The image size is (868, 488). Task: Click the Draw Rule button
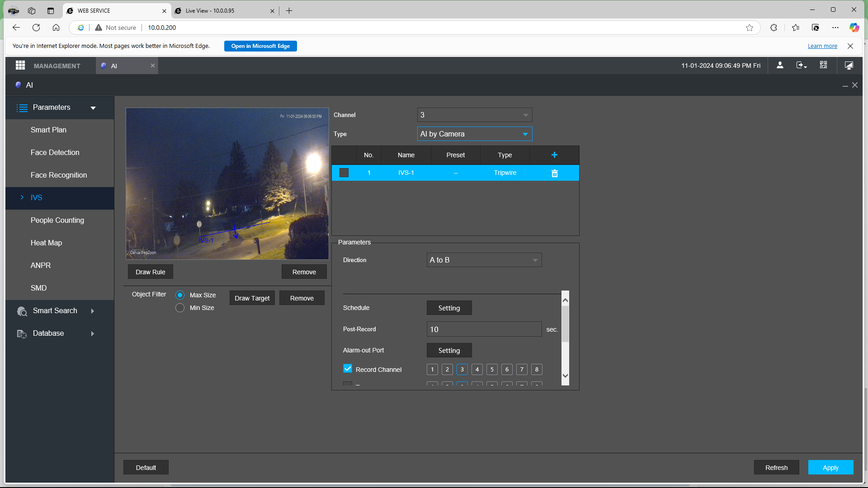point(151,272)
